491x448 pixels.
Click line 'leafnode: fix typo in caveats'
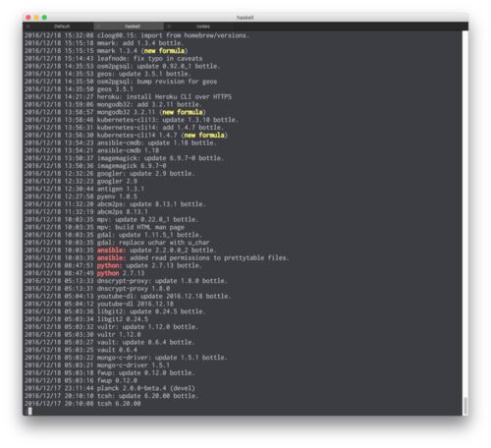149,59
